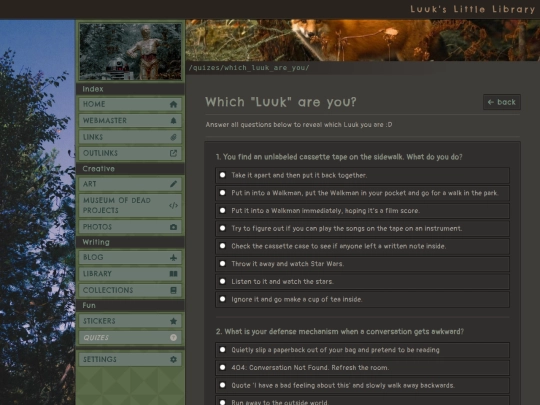The image size is (540, 405).
Task: Open the OUTLINKS page
Action: point(130,153)
